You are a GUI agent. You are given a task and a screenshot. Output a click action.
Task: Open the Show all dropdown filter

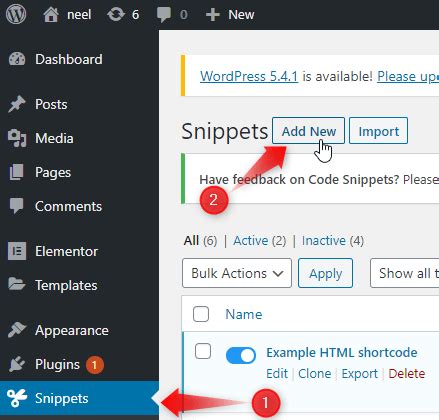click(405, 273)
